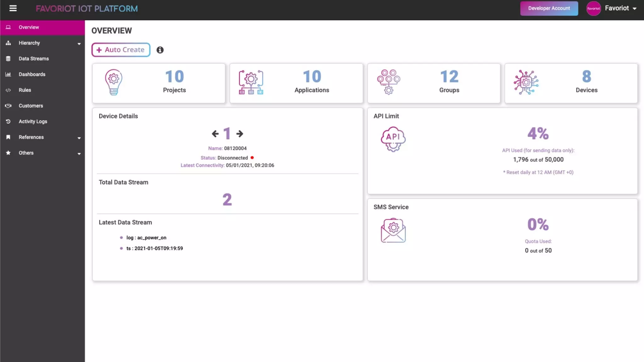Open Data Streams in the sidebar
Image resolution: width=644 pixels, height=362 pixels.
[x=34, y=59]
